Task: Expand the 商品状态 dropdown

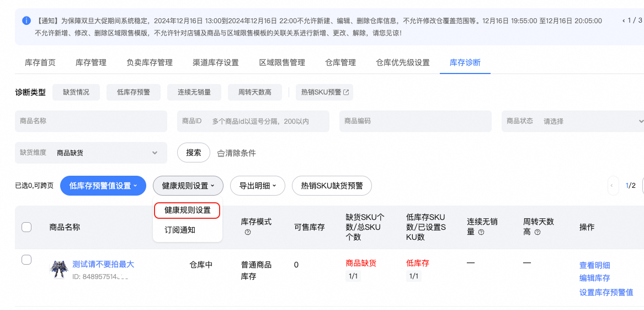Action: pos(572,121)
